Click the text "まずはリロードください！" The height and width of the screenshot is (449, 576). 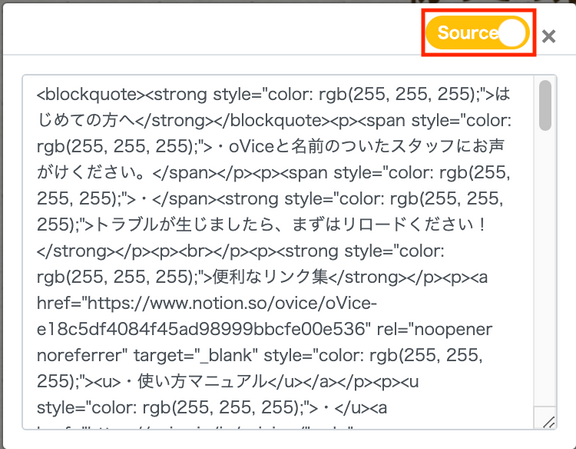point(389,224)
